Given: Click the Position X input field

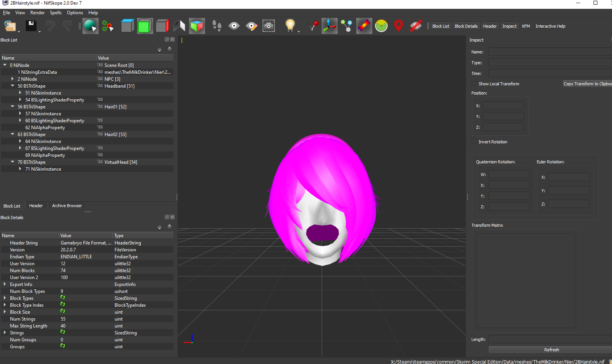Looking at the screenshot, I should (x=503, y=105).
